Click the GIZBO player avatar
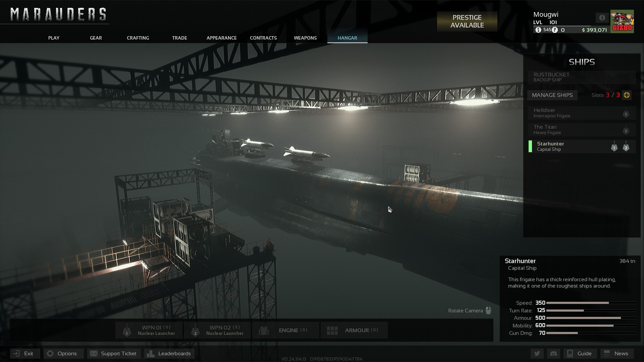This screenshot has height=362, width=644. (x=622, y=21)
